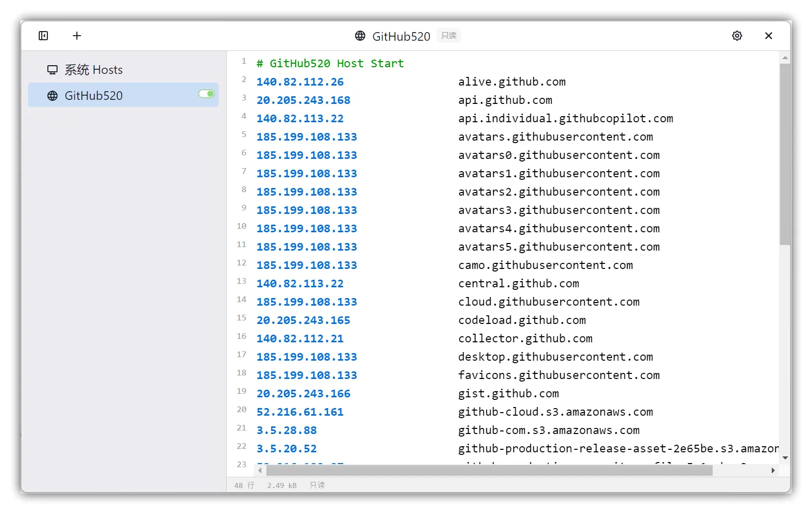Click the vertical scrollbar thumb
The width and height of the screenshot is (812, 514).
[785, 154]
